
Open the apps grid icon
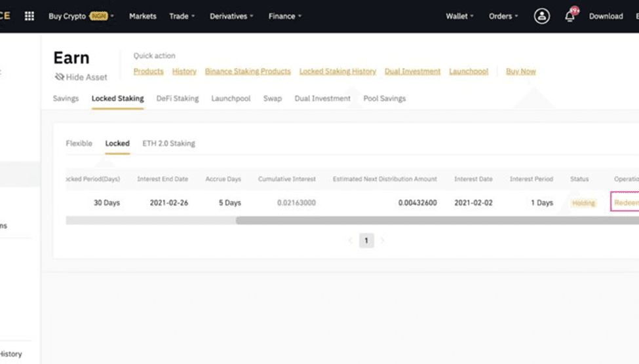point(29,16)
